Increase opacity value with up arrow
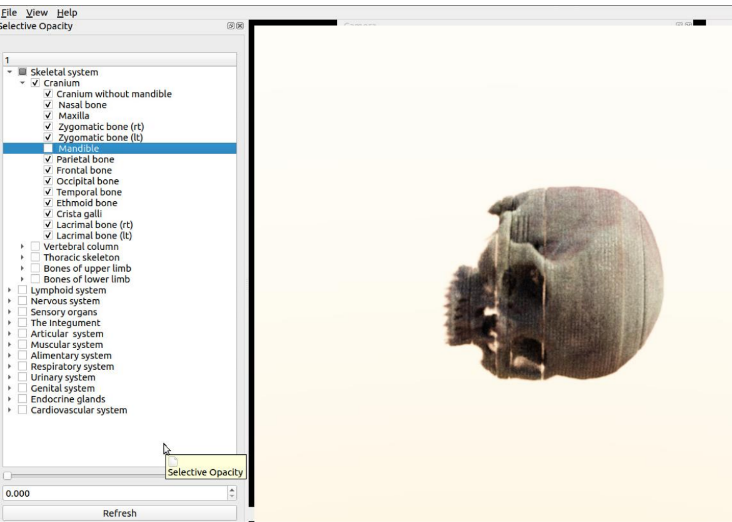The width and height of the screenshot is (732, 522). 232,489
